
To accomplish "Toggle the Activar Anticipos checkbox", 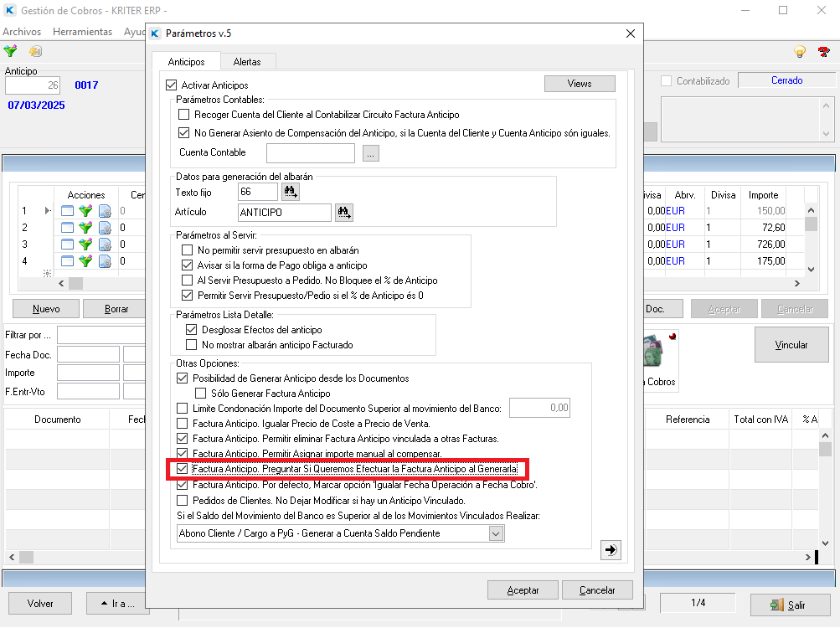I will click(x=172, y=85).
